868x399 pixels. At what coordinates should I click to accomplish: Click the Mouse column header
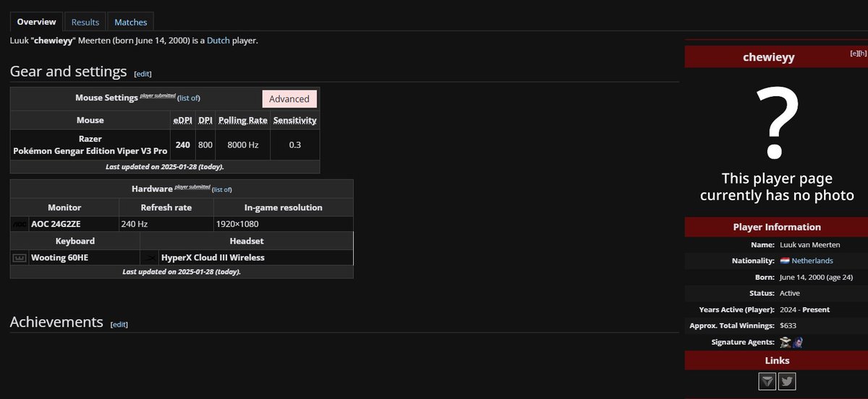[x=90, y=120]
